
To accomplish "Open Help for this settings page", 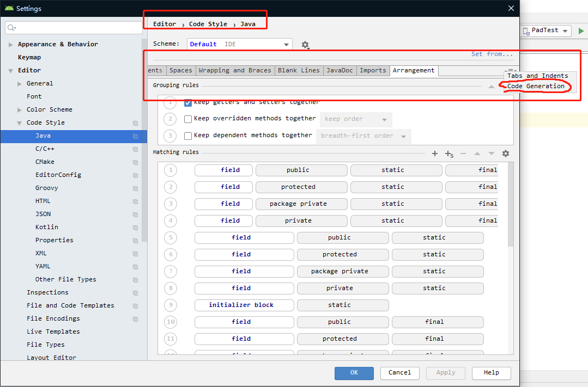I will click(x=491, y=373).
